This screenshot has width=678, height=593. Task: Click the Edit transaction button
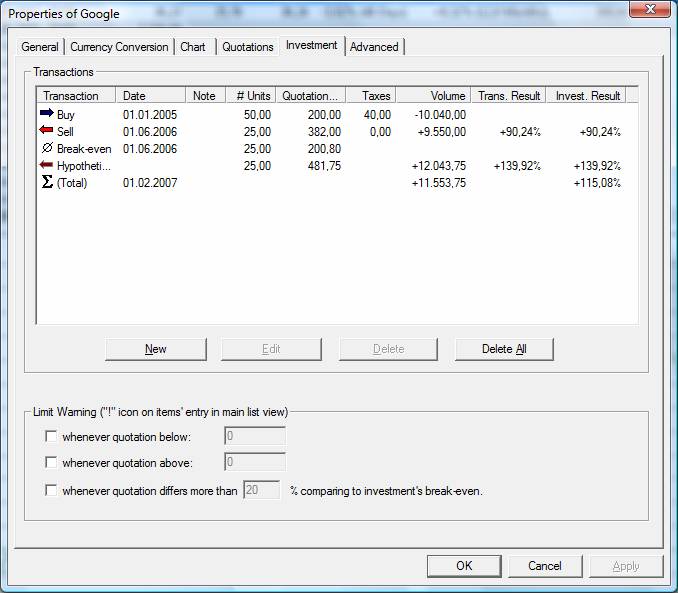coord(271,349)
